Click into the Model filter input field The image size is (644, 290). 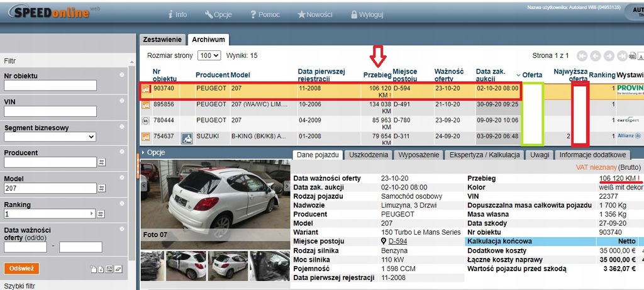[50, 188]
